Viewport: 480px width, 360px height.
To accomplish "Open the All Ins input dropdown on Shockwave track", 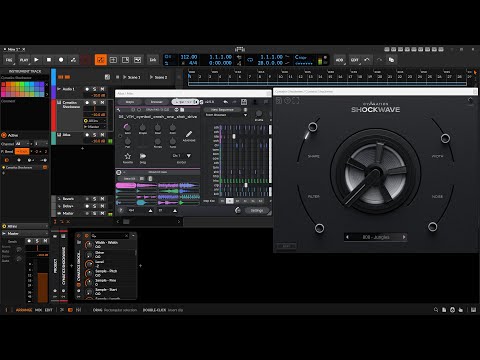I will click(95, 121).
